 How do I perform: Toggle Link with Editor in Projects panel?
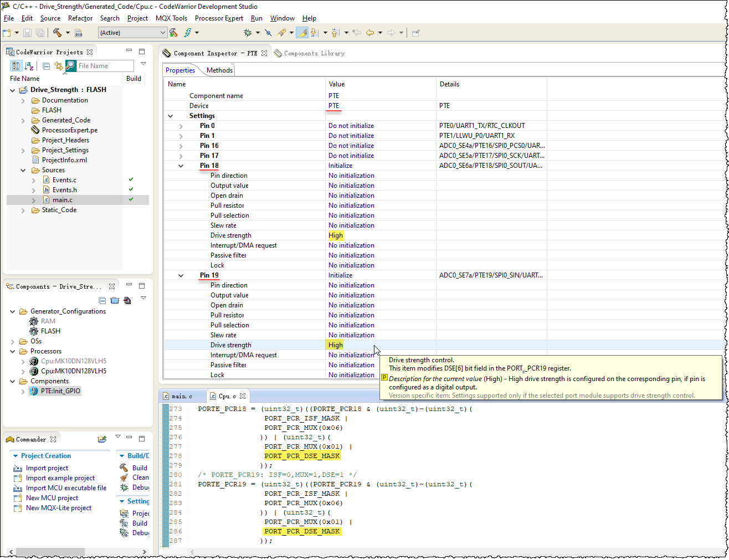(58, 66)
